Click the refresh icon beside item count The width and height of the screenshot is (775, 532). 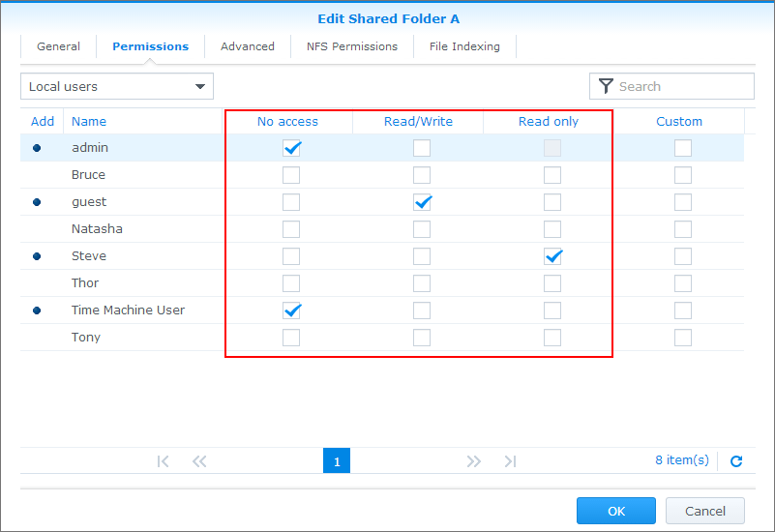tap(736, 461)
